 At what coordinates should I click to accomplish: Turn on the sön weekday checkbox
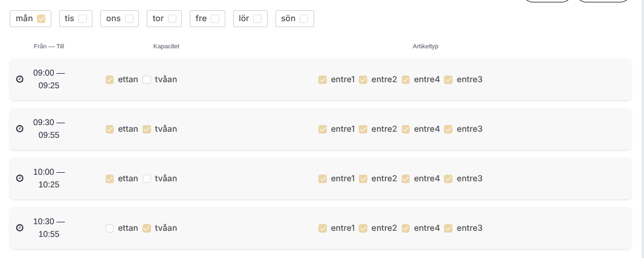pyautogui.click(x=304, y=19)
